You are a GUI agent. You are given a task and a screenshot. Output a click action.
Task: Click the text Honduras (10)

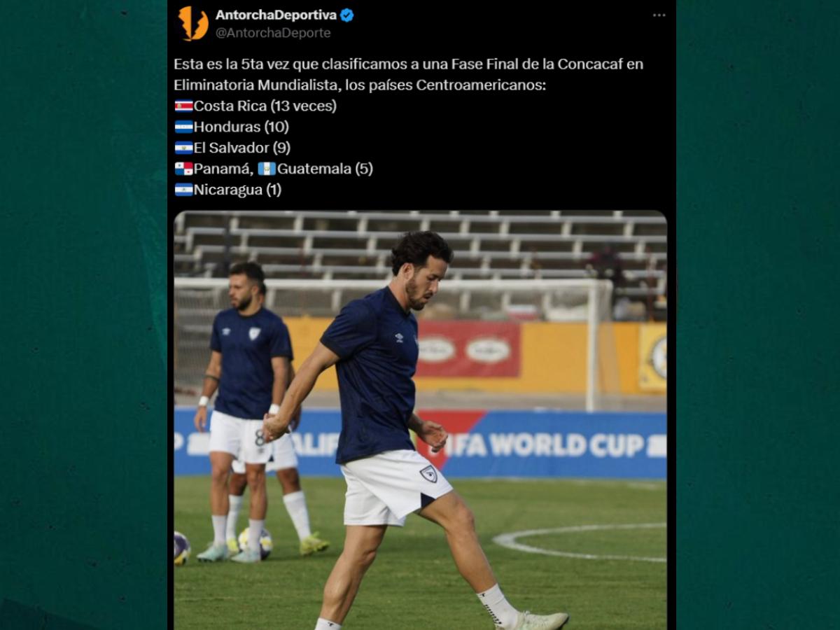[x=241, y=127]
